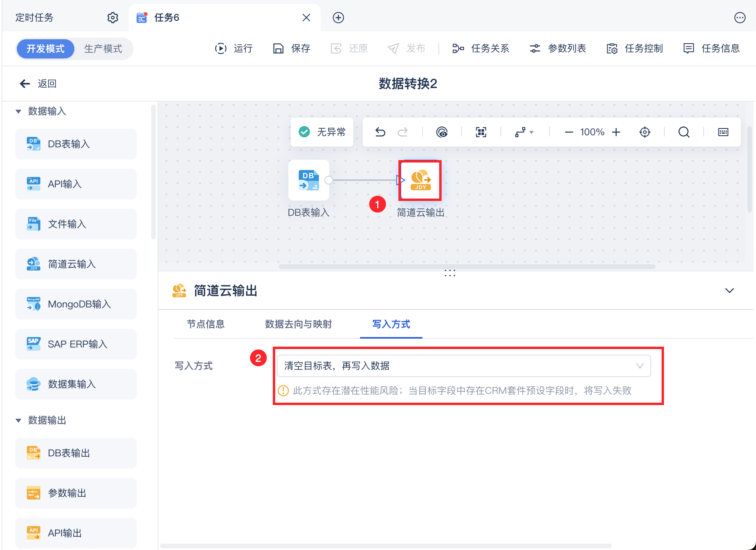Click the undo arrow in canvas toolbar
Image resolution: width=756 pixels, height=550 pixels.
[380, 132]
